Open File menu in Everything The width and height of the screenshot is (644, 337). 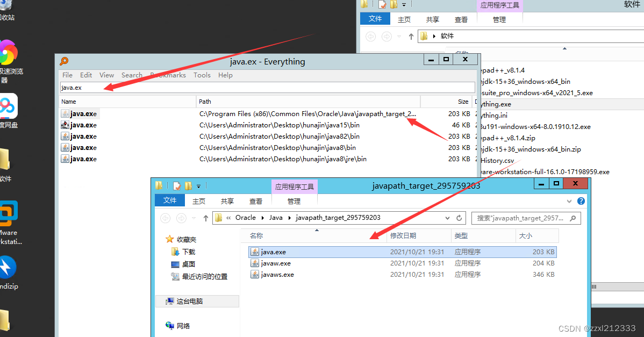pyautogui.click(x=67, y=75)
